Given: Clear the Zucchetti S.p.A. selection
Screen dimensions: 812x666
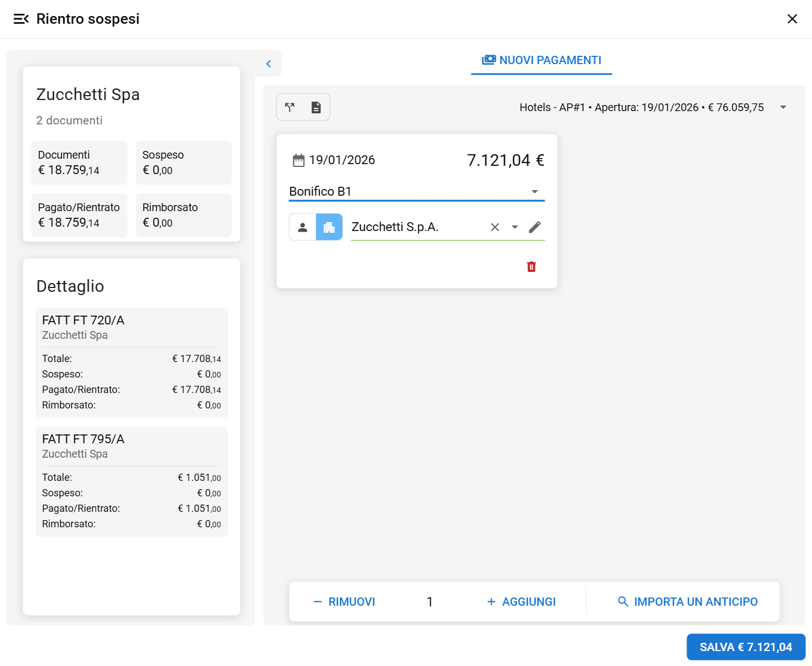Looking at the screenshot, I should [x=495, y=227].
